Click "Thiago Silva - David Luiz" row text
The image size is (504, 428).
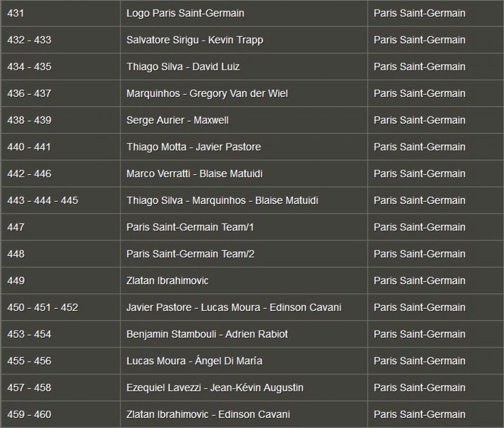point(183,67)
